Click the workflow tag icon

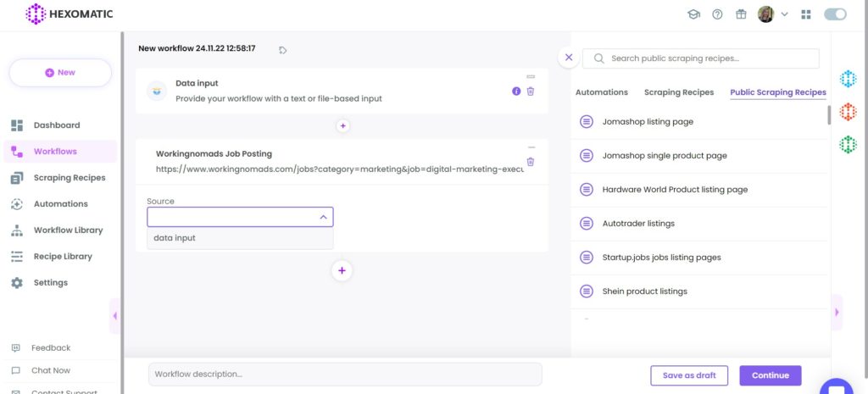283,50
